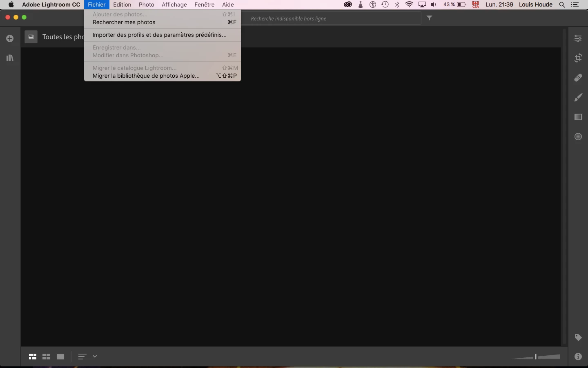Close the Fichier menu in menu bar
The width and height of the screenshot is (588, 368).
97,4
